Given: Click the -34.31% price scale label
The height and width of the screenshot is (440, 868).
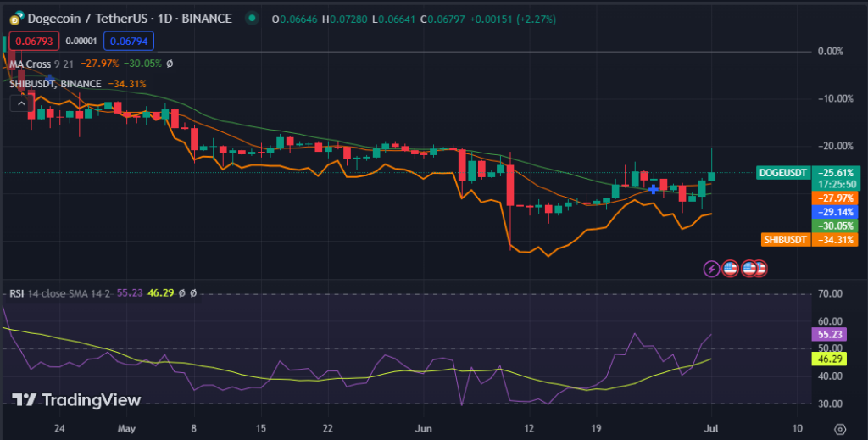Looking at the screenshot, I should [x=835, y=240].
